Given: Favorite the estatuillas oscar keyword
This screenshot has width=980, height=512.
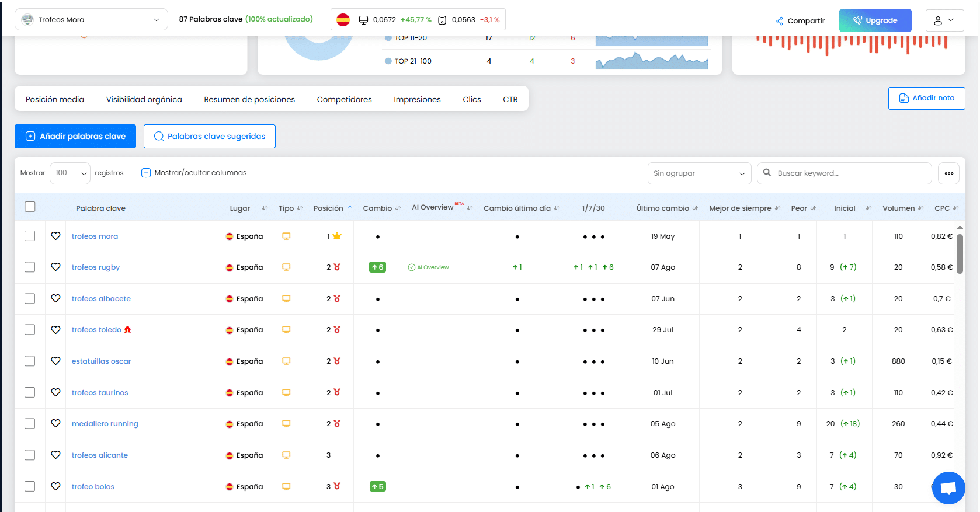Looking at the screenshot, I should point(55,361).
